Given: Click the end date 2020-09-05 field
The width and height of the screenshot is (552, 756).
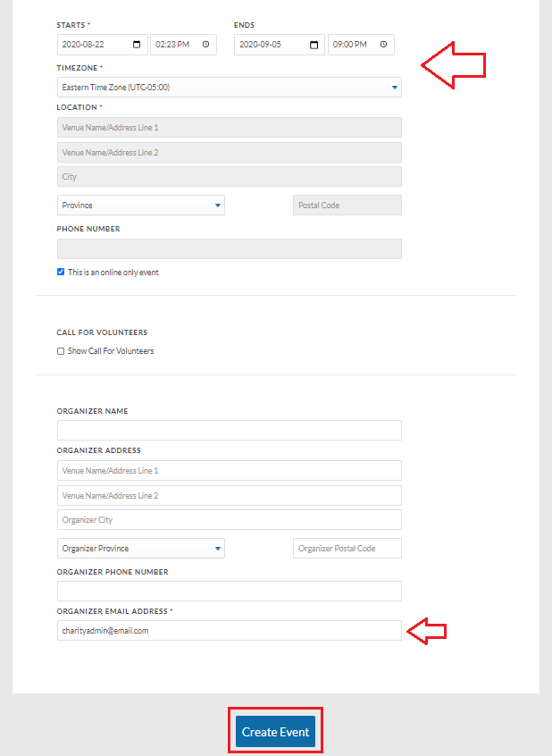Looking at the screenshot, I should pyautogui.click(x=280, y=45).
